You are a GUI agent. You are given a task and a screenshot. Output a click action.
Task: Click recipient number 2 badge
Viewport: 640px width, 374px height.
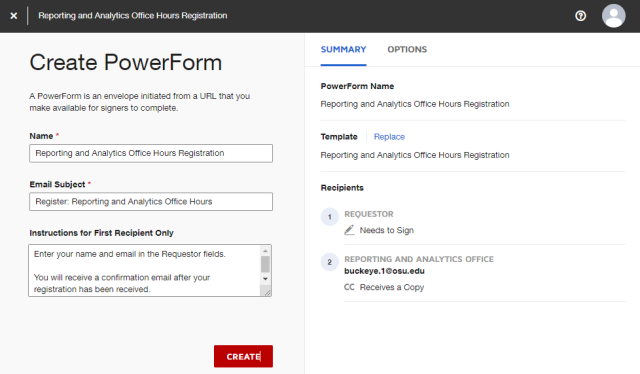click(330, 262)
